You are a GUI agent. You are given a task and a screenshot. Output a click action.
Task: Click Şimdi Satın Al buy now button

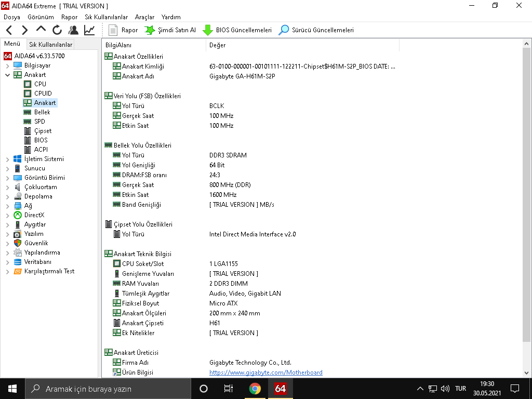tap(170, 30)
